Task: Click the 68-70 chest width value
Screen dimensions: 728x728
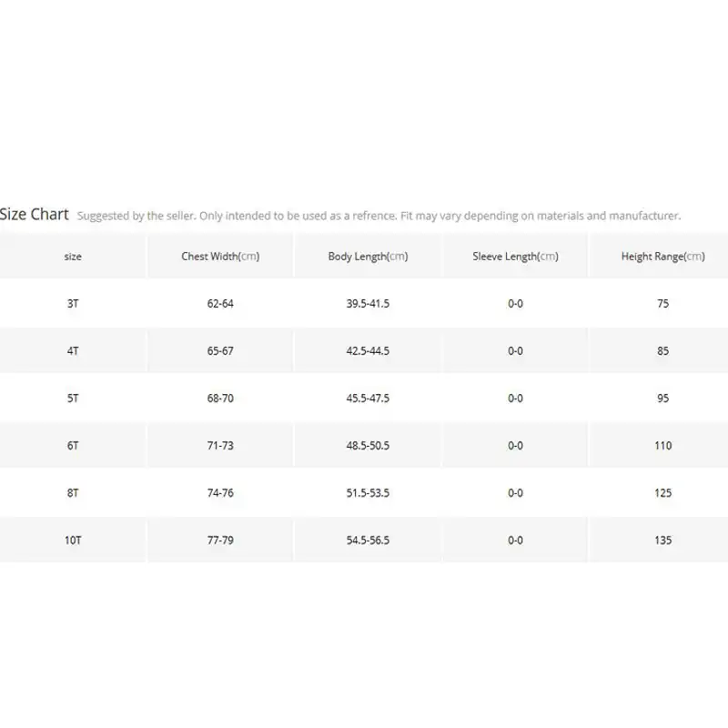Action: point(220,399)
